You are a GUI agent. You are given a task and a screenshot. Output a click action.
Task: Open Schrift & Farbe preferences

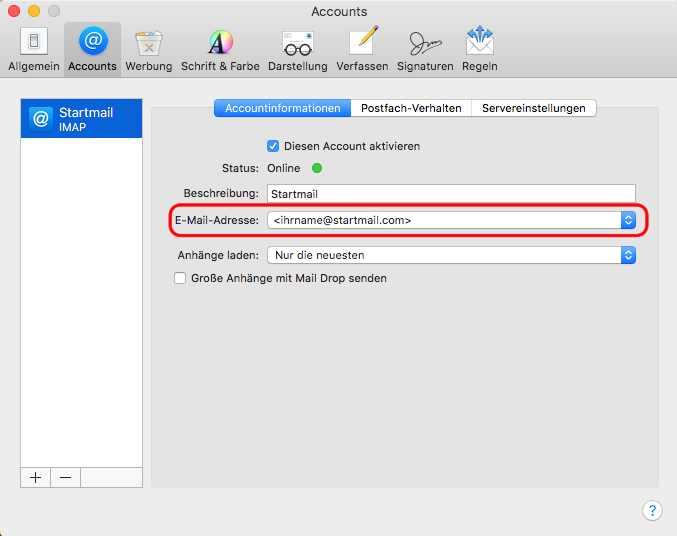[x=220, y=50]
